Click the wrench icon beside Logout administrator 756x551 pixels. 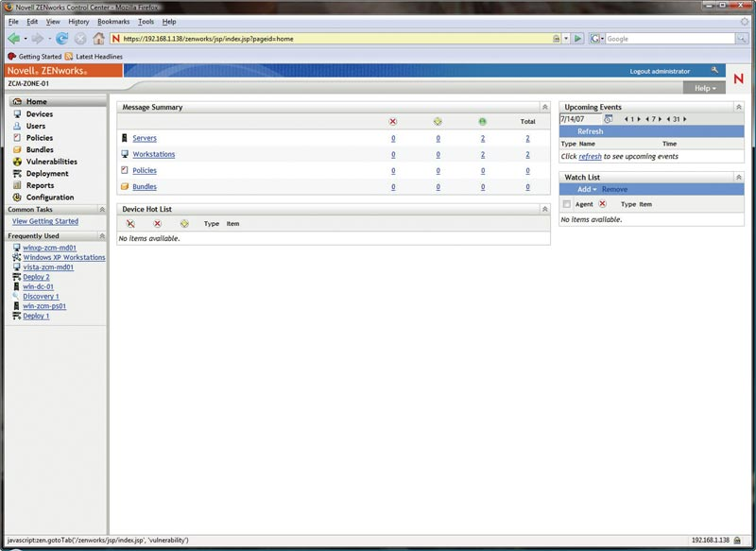click(714, 70)
